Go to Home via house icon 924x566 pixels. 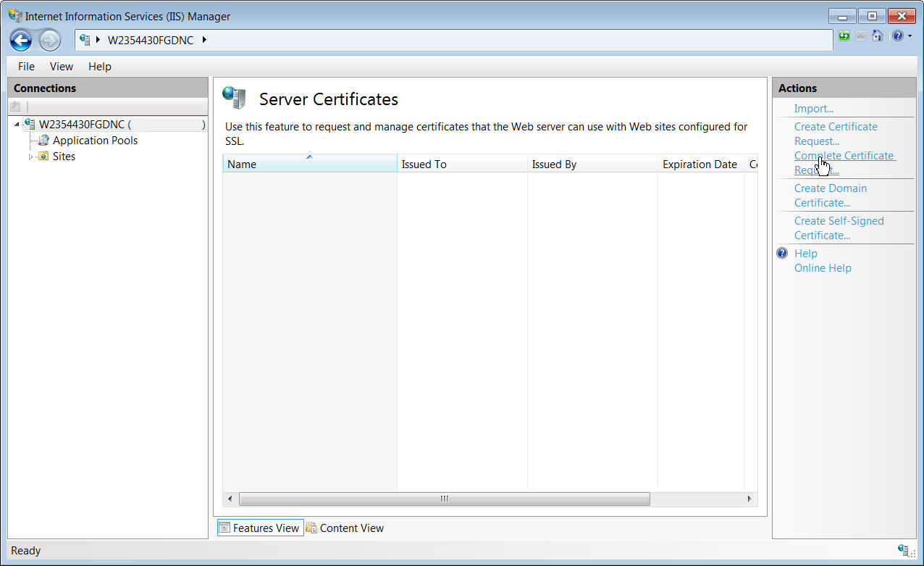point(877,36)
